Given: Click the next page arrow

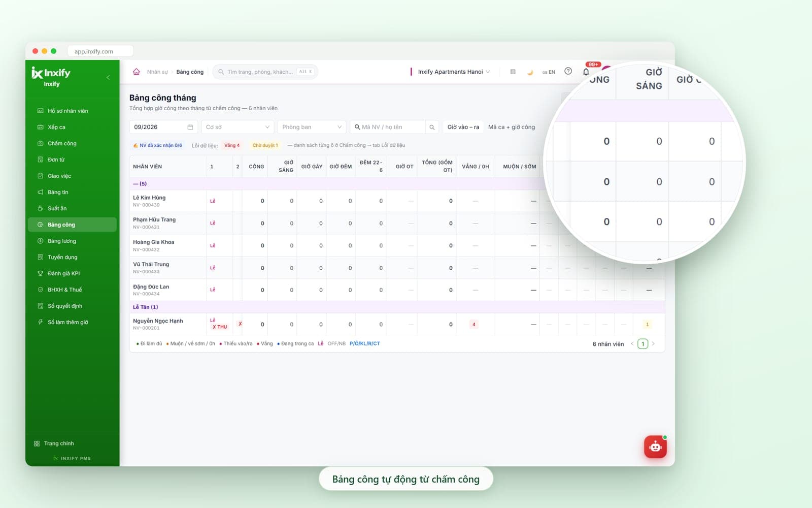Looking at the screenshot, I should (x=653, y=344).
